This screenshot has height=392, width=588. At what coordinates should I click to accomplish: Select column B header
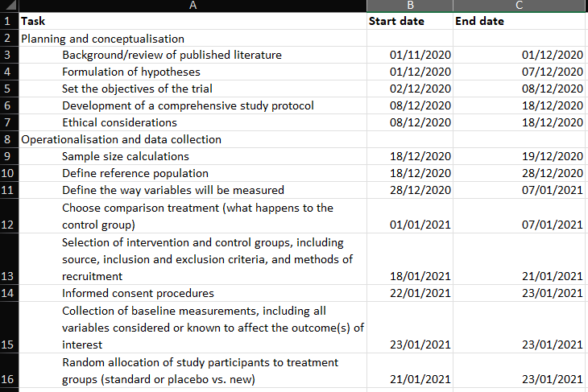pyautogui.click(x=409, y=6)
